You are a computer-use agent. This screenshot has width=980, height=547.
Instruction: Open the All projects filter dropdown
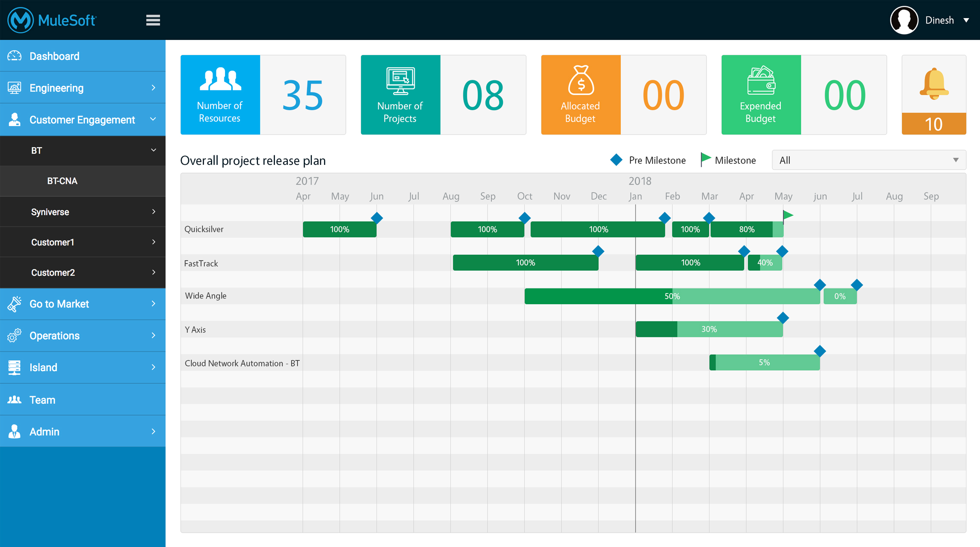(x=869, y=160)
